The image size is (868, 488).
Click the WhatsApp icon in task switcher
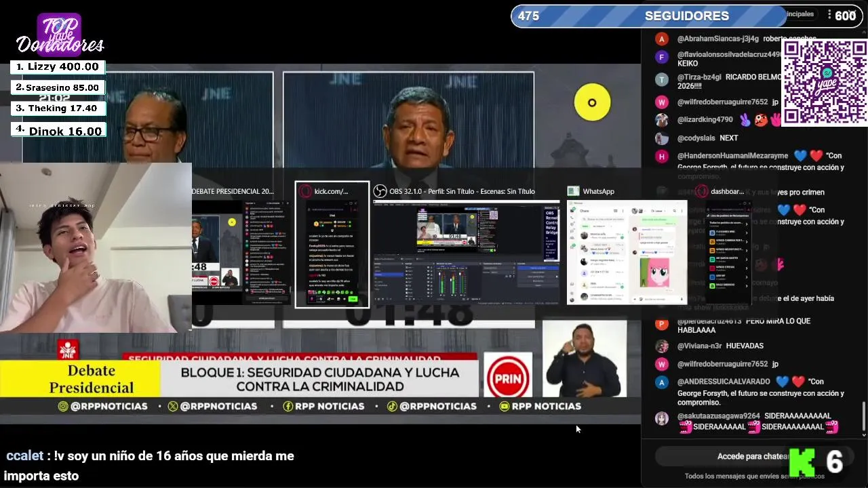click(573, 191)
